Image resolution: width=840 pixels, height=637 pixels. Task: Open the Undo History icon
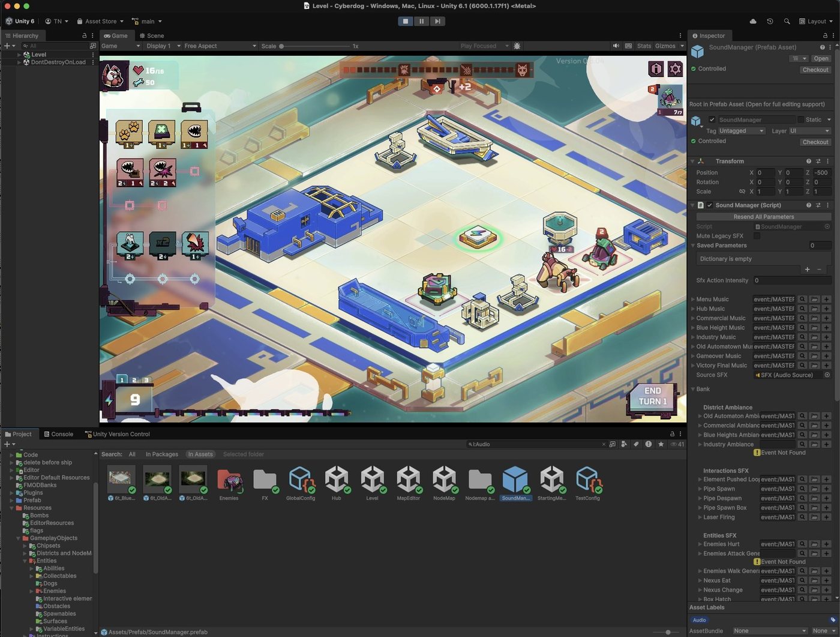click(770, 21)
